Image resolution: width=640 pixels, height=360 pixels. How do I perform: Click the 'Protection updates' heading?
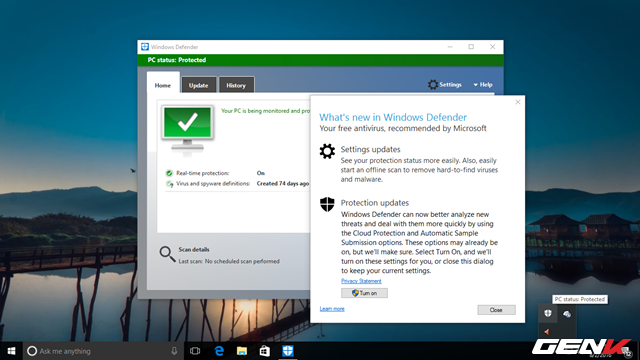pyautogui.click(x=375, y=203)
